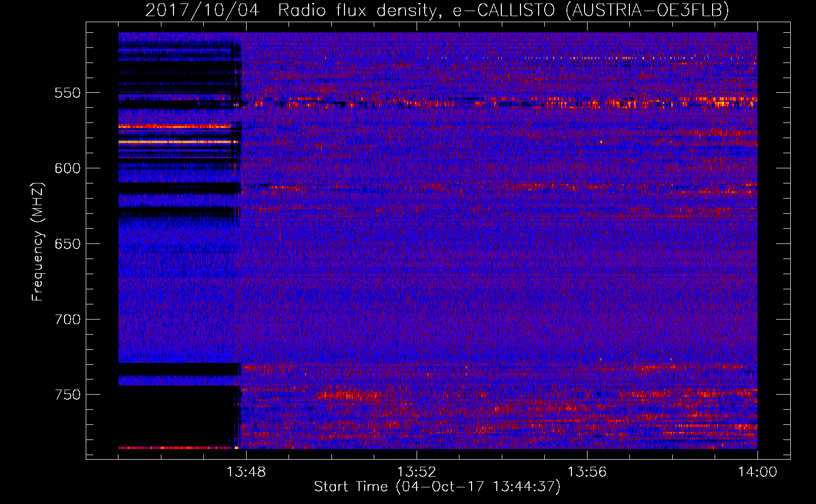Click the 14:00 time axis label
The width and height of the screenshot is (816, 504).
[x=757, y=472]
